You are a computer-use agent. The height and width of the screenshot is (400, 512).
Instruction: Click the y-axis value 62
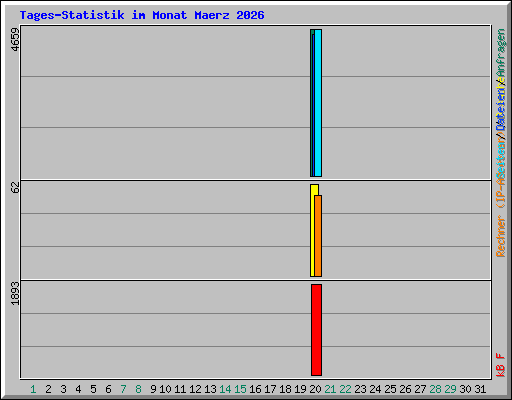(x=15, y=188)
